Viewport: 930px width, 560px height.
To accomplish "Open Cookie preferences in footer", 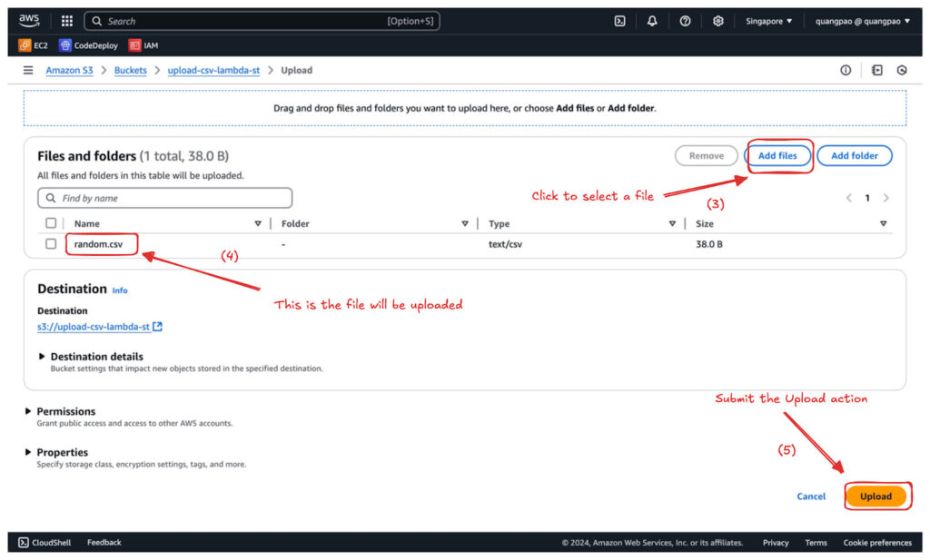I will [877, 542].
